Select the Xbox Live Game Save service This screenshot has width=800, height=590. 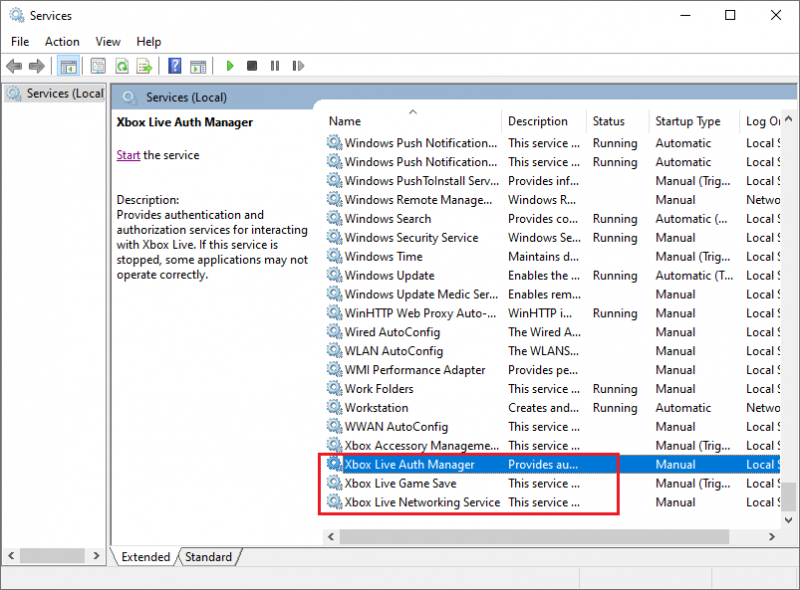(x=400, y=483)
